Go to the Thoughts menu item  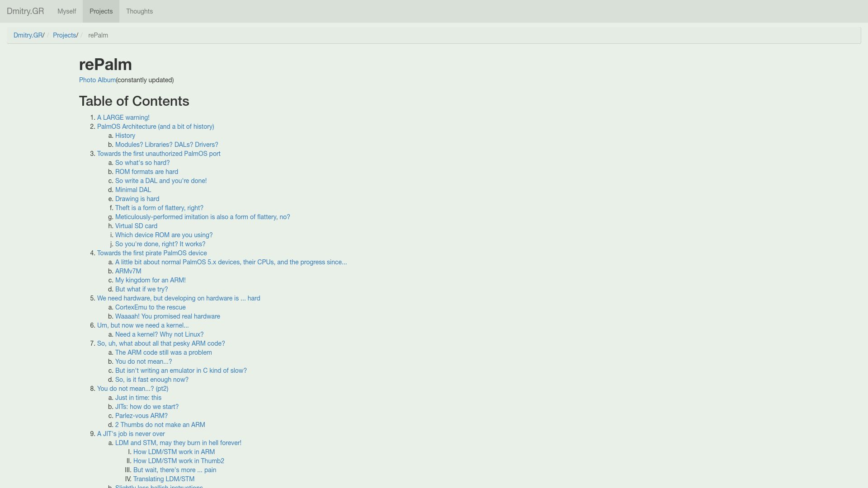pyautogui.click(x=139, y=11)
